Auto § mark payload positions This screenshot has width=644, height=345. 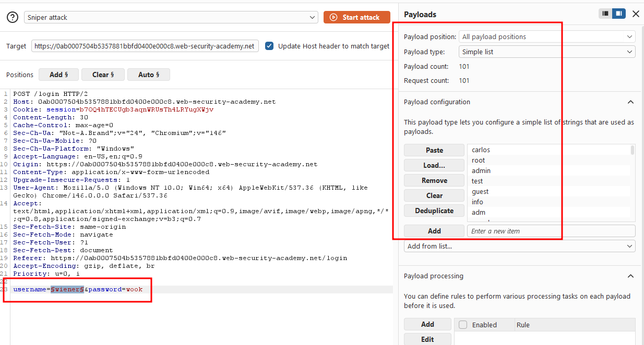tap(149, 75)
